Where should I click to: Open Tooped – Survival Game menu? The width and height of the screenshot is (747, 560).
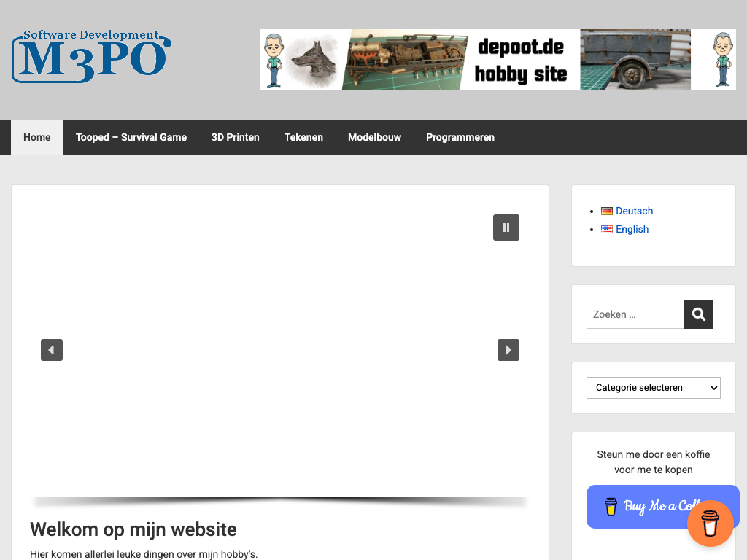(x=131, y=137)
